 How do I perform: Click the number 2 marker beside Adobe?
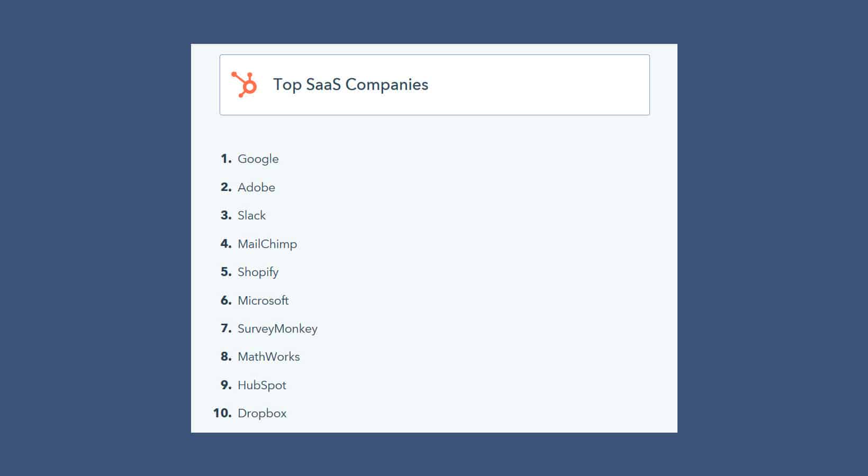pyautogui.click(x=226, y=187)
